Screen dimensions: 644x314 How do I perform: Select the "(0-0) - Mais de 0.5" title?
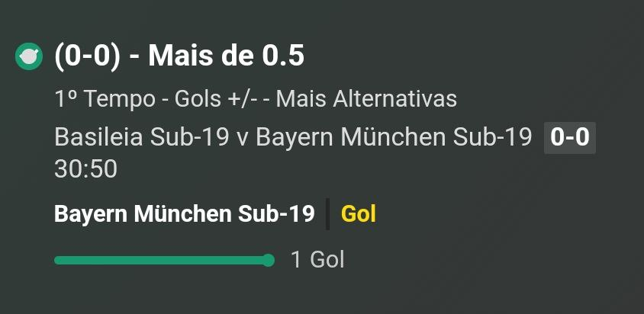pos(179,56)
